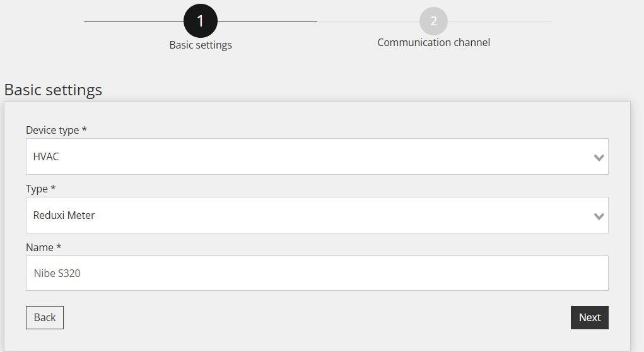
Task: Switch to the Communication channel step
Action: click(x=433, y=42)
